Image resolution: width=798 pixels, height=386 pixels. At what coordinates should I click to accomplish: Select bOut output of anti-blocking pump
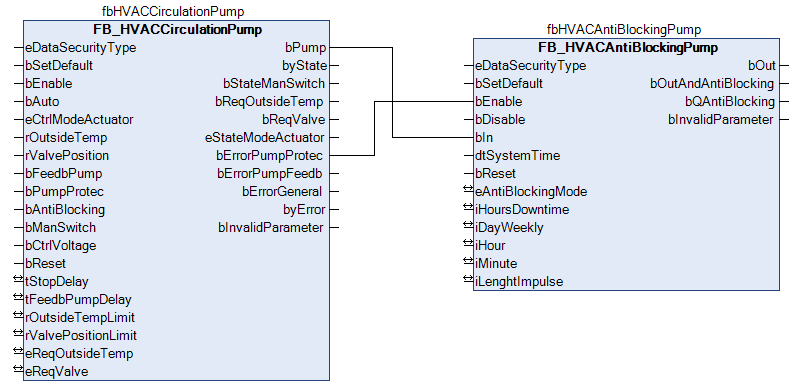tap(762, 66)
